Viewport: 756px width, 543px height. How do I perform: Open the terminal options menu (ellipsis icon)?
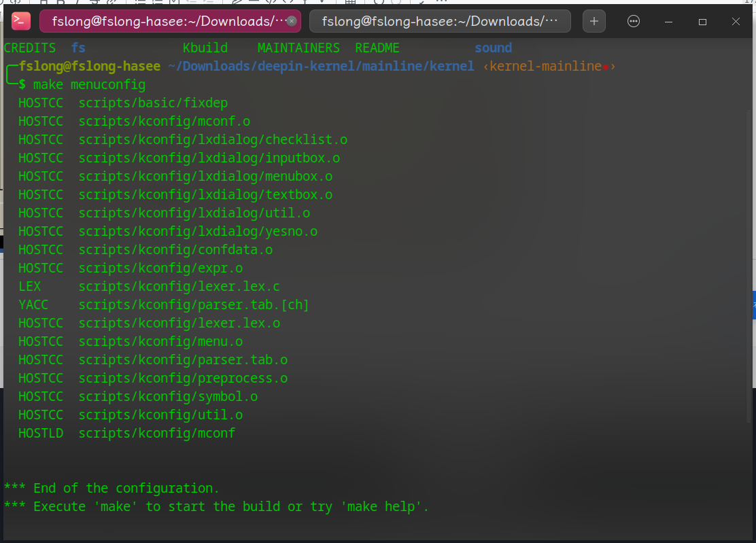click(634, 21)
